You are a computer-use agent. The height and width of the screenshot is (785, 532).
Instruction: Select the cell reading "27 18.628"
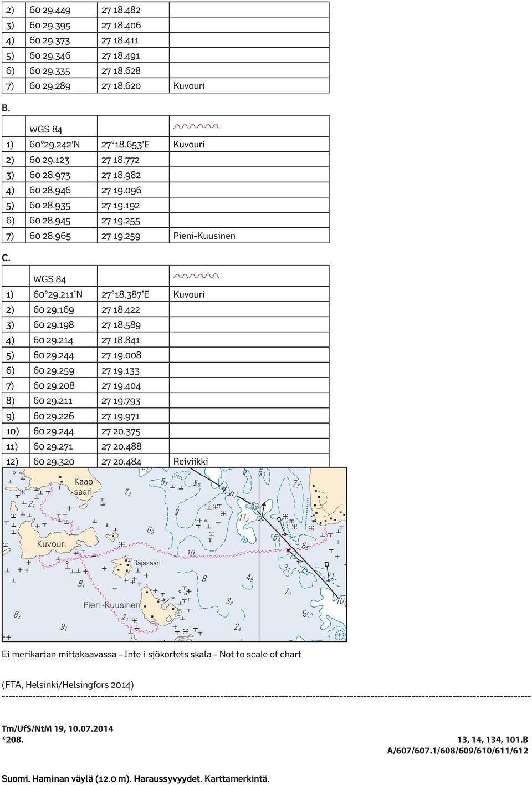click(121, 70)
